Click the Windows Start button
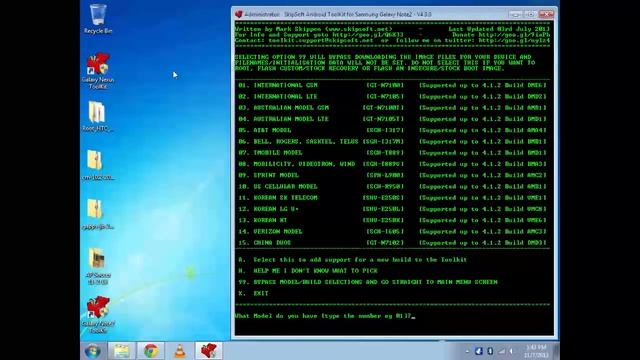Image resolution: width=640 pixels, height=360 pixels. coord(93,351)
